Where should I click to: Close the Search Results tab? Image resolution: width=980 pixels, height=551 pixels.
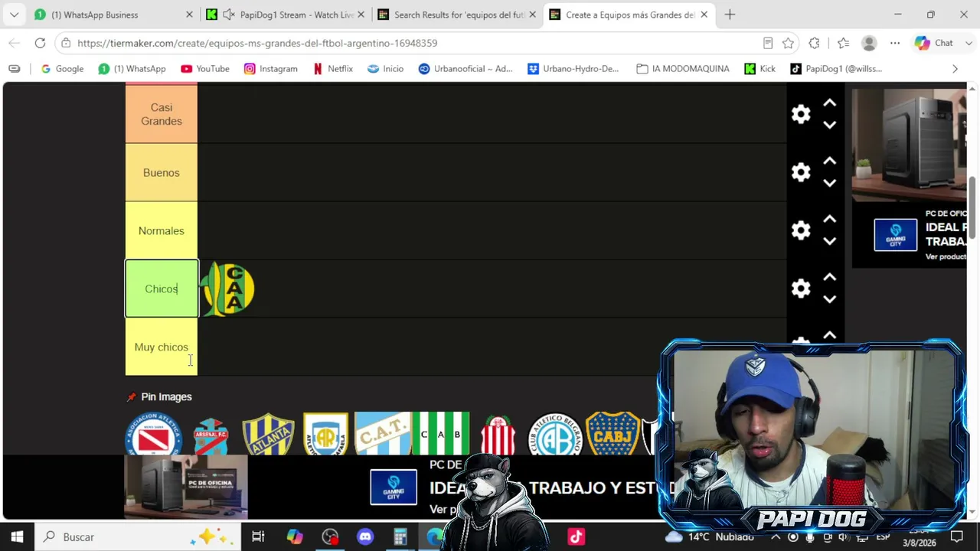[x=532, y=15]
